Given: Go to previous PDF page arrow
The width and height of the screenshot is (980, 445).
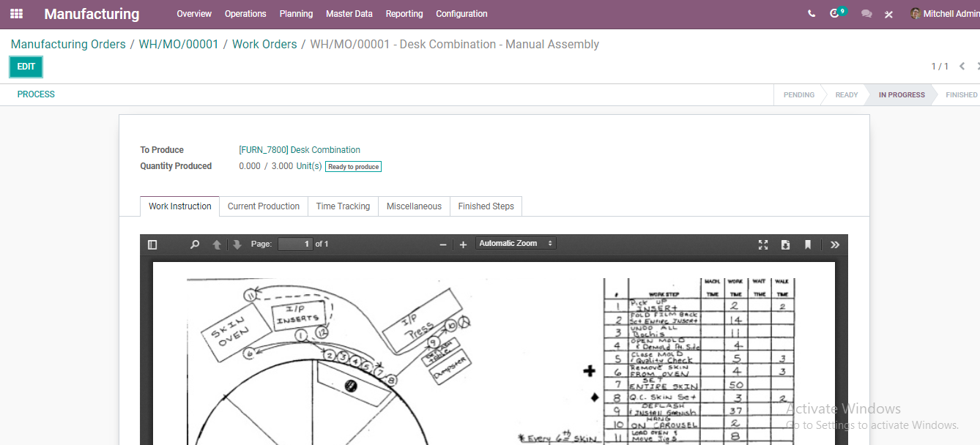Looking at the screenshot, I should pyautogui.click(x=217, y=244).
